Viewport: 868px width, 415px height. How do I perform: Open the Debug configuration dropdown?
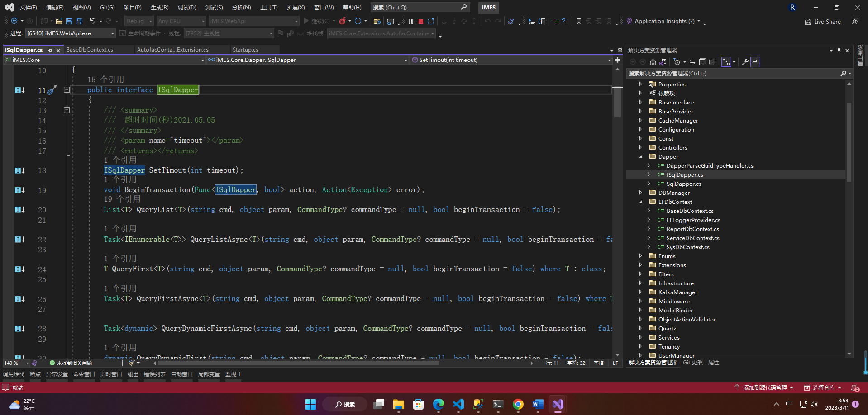(139, 21)
